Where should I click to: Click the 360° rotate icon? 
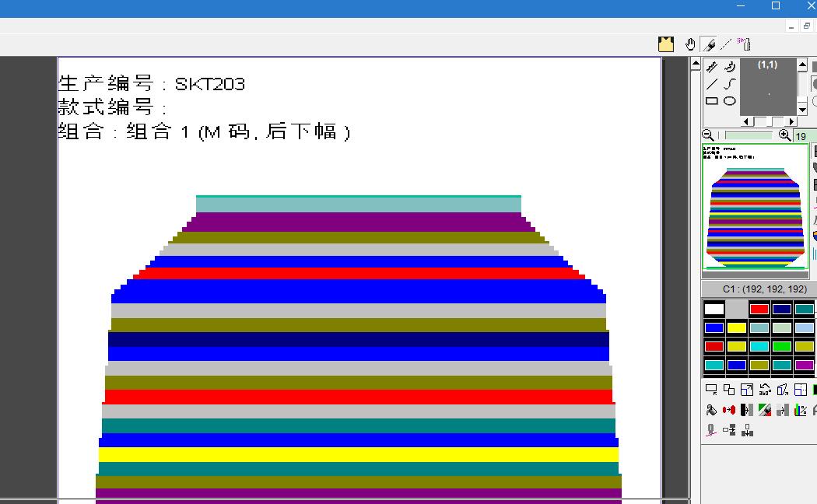(765, 390)
